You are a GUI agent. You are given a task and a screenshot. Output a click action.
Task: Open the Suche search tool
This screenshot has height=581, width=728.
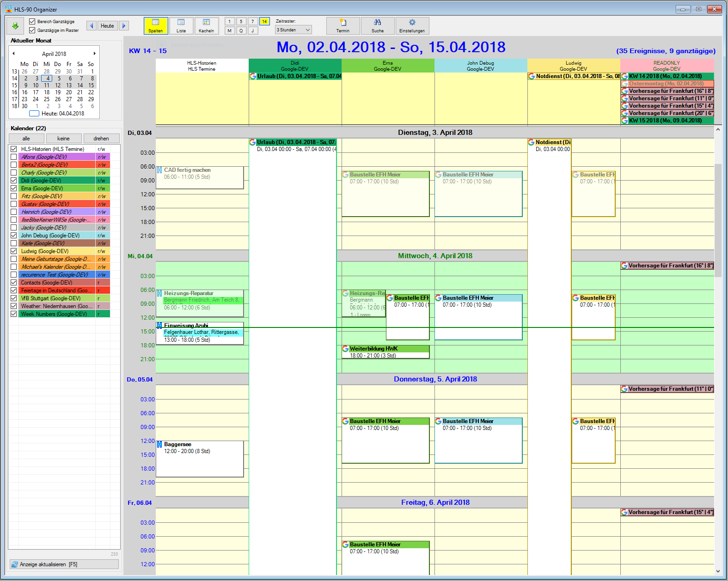(378, 26)
